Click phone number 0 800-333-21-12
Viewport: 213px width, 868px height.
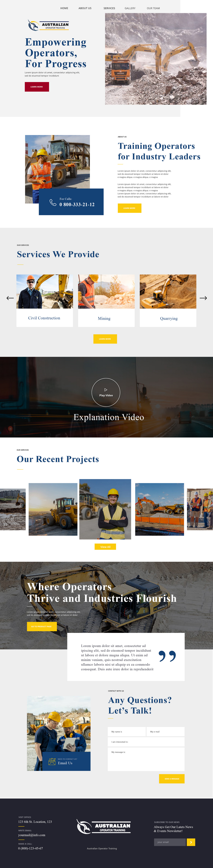coord(77,204)
